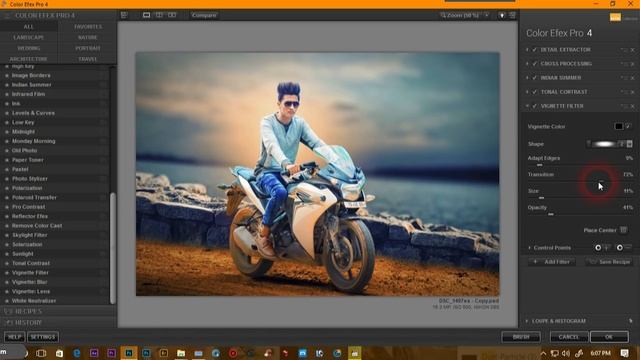Disable the Detail Extractor filter checkbox
This screenshot has width=640, height=360.
(535, 50)
